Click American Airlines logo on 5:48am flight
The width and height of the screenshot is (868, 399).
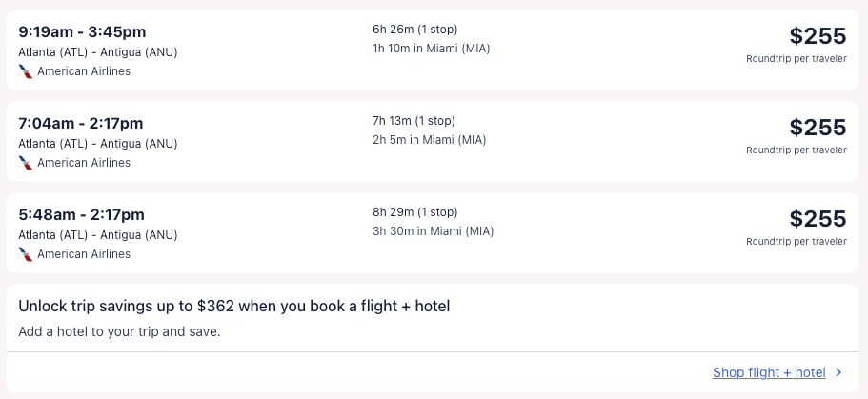tap(26, 254)
